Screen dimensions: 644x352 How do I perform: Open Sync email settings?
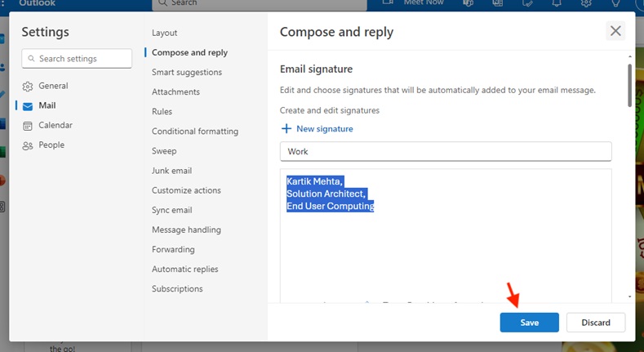click(x=171, y=210)
